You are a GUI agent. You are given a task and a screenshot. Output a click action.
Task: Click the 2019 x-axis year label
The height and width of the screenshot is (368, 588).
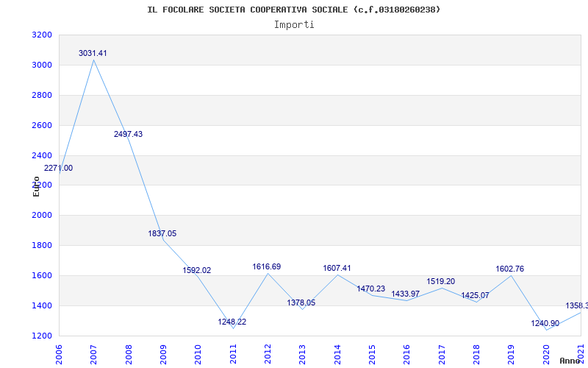[x=512, y=354]
